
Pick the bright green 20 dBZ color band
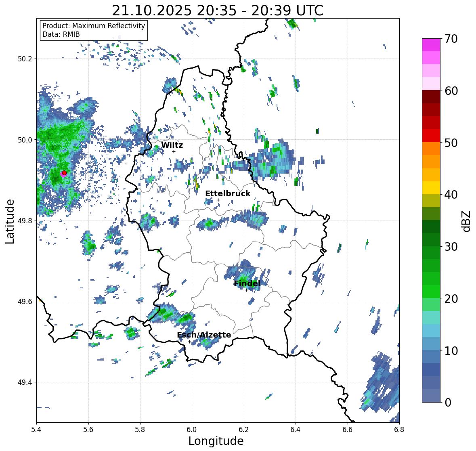point(431,292)
